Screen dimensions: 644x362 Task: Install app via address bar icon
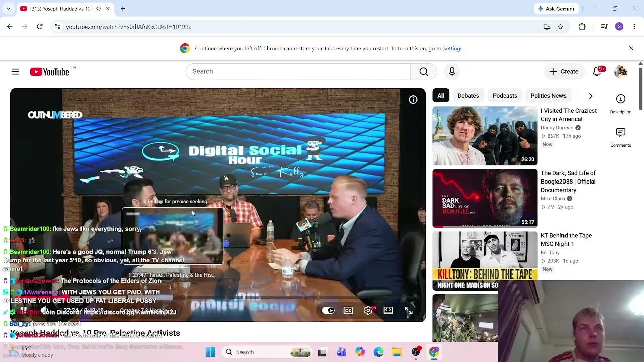click(x=547, y=27)
